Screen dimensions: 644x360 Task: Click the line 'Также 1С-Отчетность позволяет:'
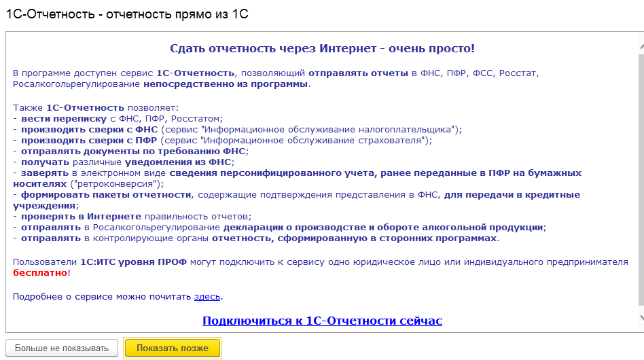(96, 107)
